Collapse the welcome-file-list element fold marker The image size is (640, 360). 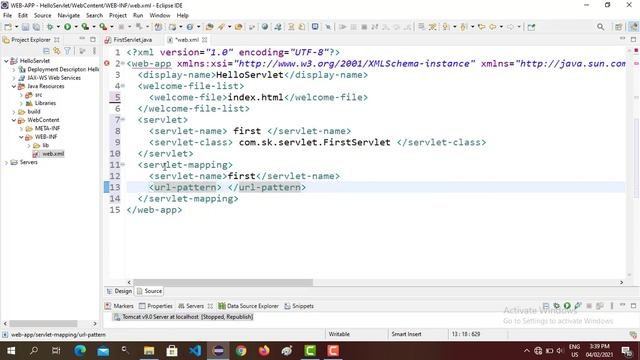point(123,86)
